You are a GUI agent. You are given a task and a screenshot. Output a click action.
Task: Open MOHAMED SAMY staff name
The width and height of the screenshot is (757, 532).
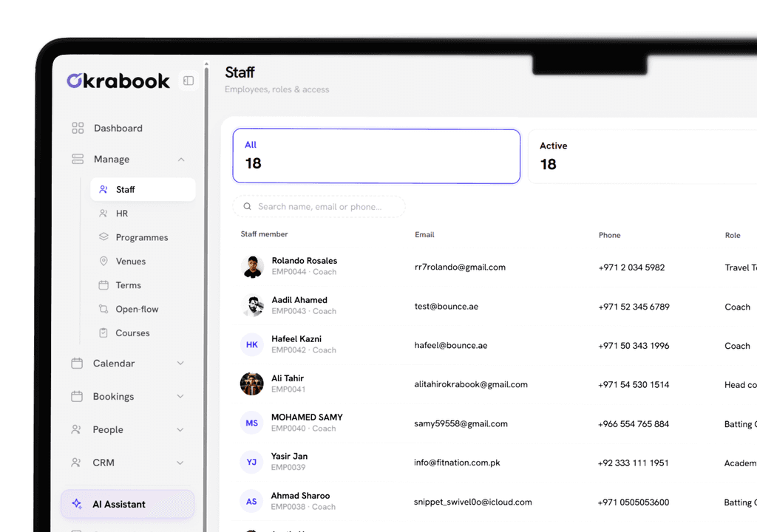(307, 417)
